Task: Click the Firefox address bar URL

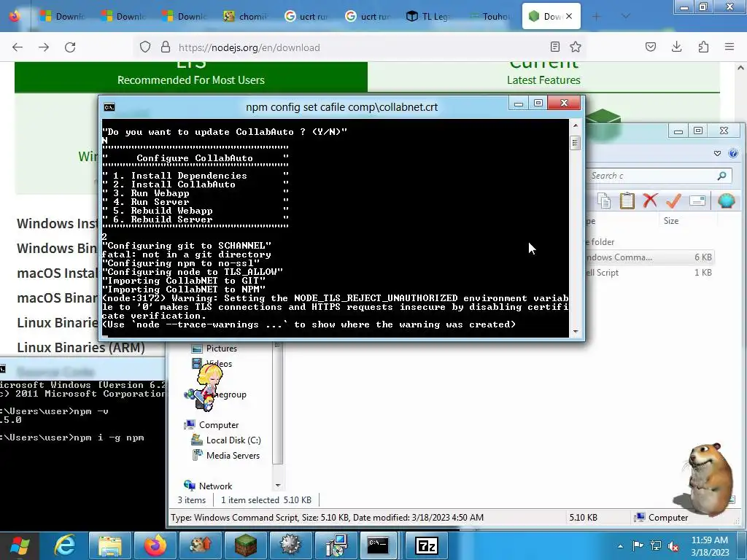Action: 249,47
